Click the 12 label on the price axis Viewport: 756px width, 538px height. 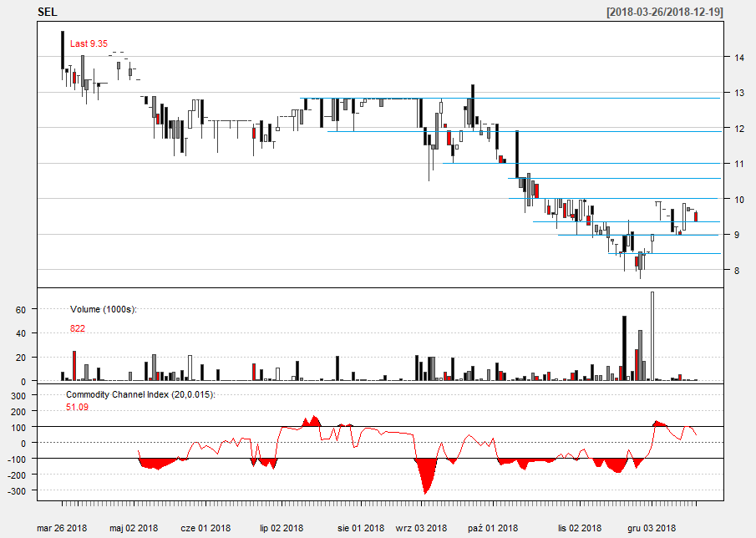pos(739,128)
